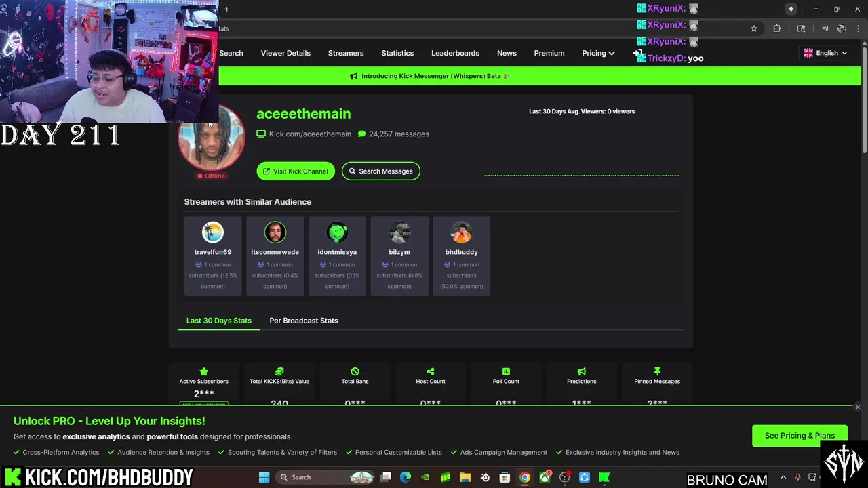Open the Gemini sparkle icon in Chrome
Screen dimensions: 868x488
click(x=791, y=9)
